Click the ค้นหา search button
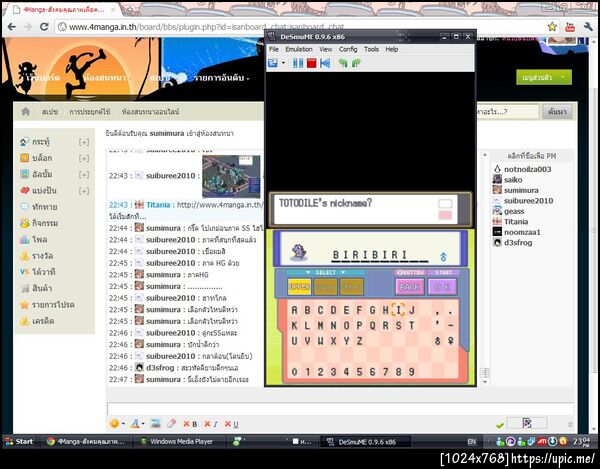This screenshot has height=469, width=600. pos(557,112)
